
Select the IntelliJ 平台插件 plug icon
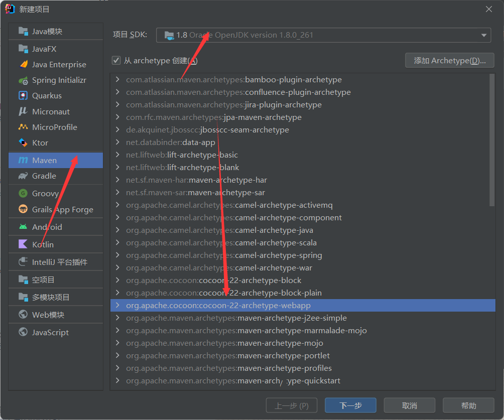point(23,261)
